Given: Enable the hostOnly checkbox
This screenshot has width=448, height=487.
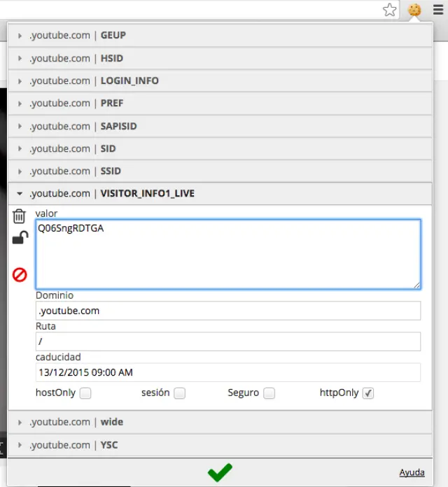Looking at the screenshot, I should [85, 393].
